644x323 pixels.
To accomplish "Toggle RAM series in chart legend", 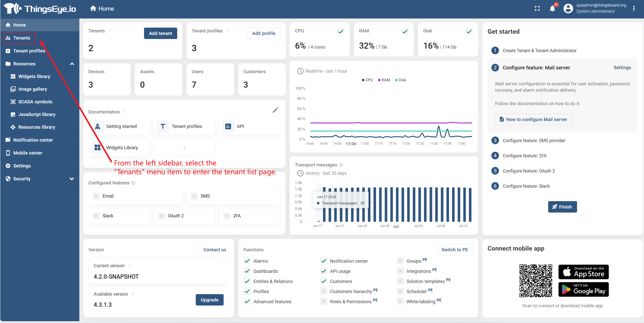I will click(384, 80).
